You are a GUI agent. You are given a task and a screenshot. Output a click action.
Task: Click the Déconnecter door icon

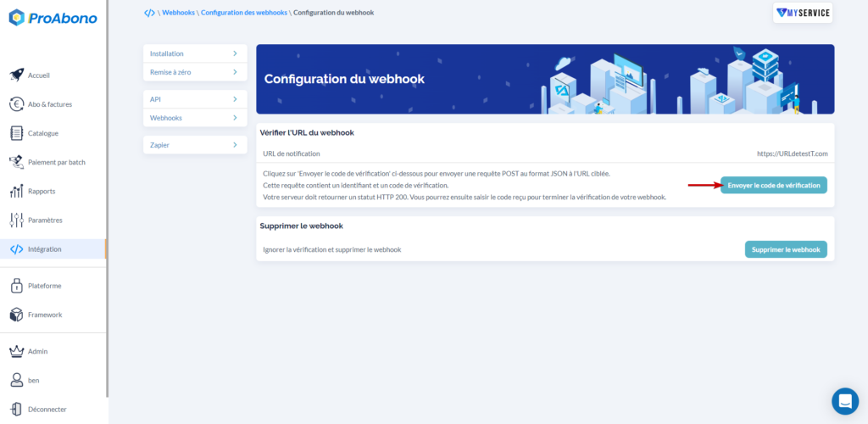17,409
